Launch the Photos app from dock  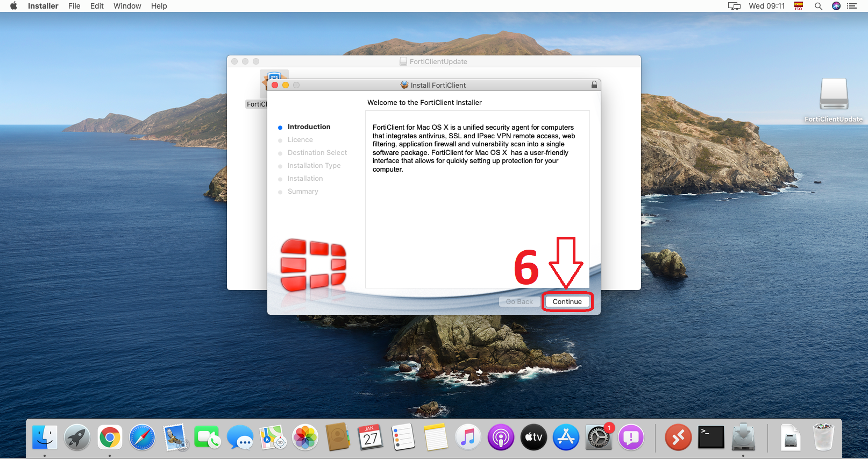[x=305, y=437]
